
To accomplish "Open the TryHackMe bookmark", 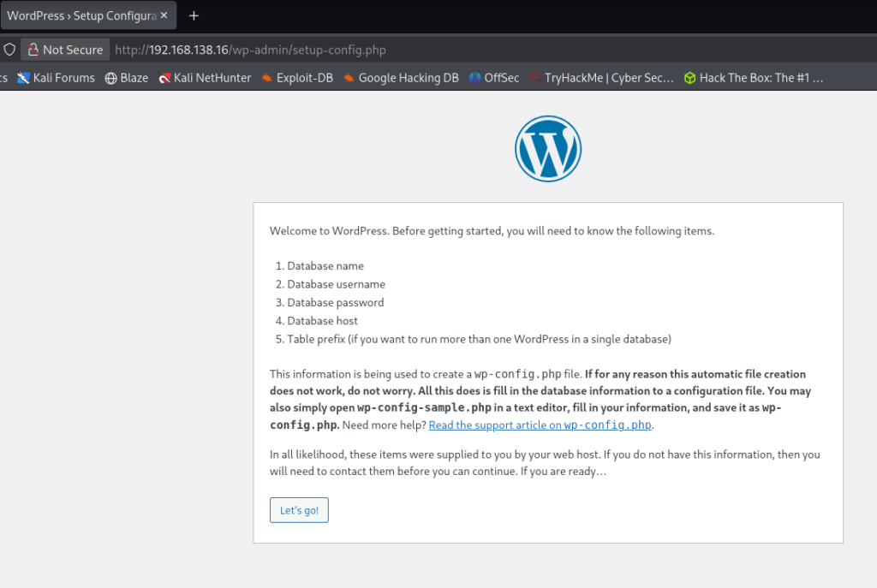I will click(602, 78).
